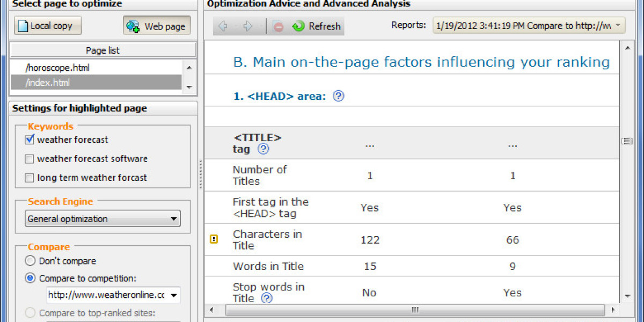The width and height of the screenshot is (644, 322).
Task: Click warning icon beside Characters in Title
Action: pyautogui.click(x=214, y=239)
